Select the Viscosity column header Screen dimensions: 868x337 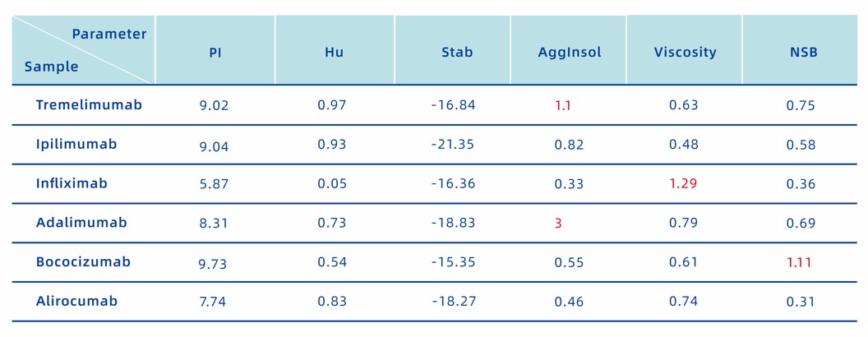click(686, 53)
